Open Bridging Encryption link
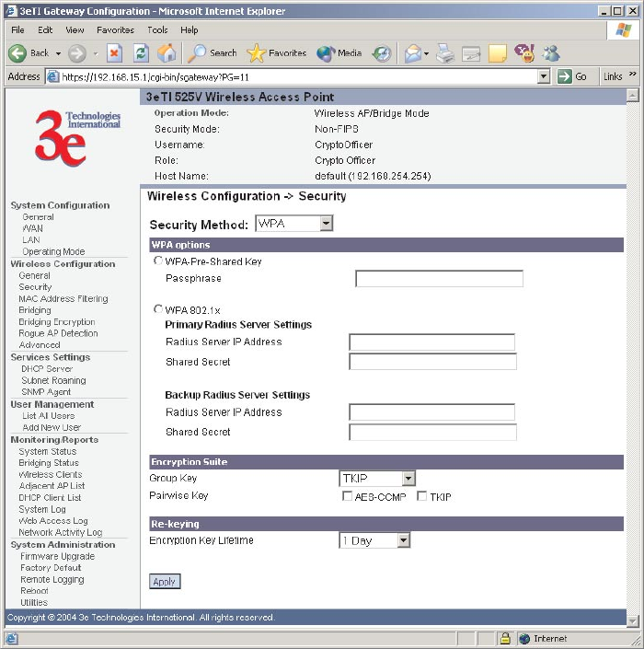This screenshot has height=649, width=644. coord(57,321)
